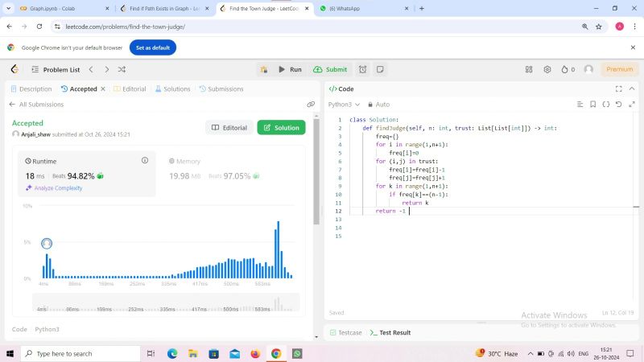The width and height of the screenshot is (644, 362).
Task: Open the notes icon in toolbar
Action: coord(380,69)
